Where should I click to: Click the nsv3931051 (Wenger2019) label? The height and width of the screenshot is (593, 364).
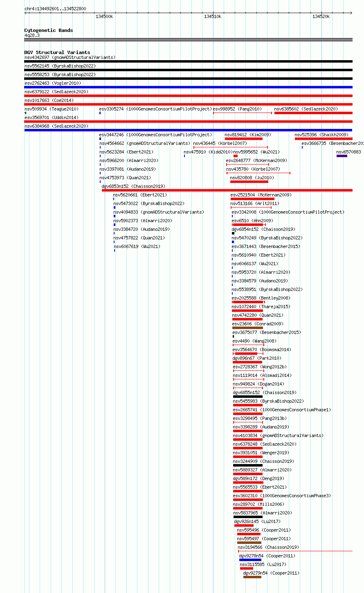pyautogui.click(x=261, y=453)
